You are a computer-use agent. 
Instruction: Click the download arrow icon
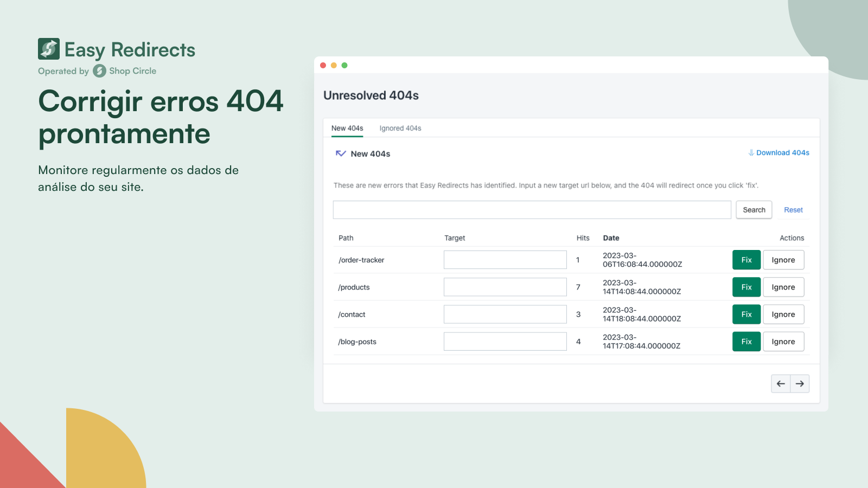pyautogui.click(x=751, y=153)
